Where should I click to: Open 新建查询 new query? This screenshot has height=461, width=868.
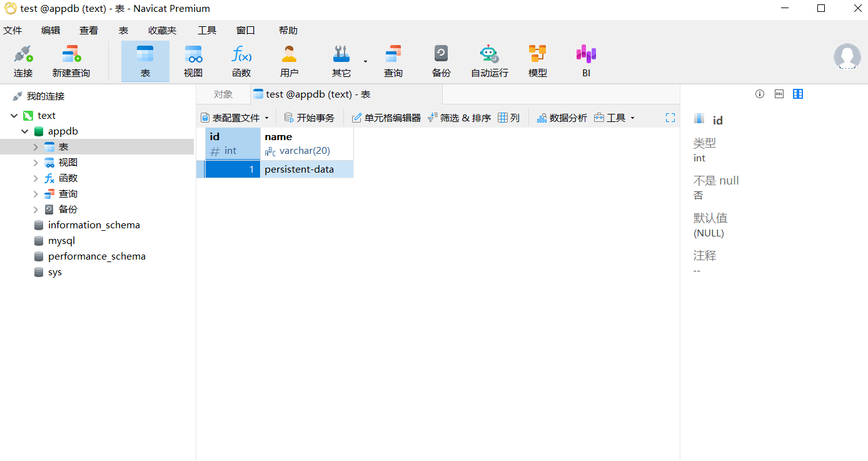[x=71, y=61]
